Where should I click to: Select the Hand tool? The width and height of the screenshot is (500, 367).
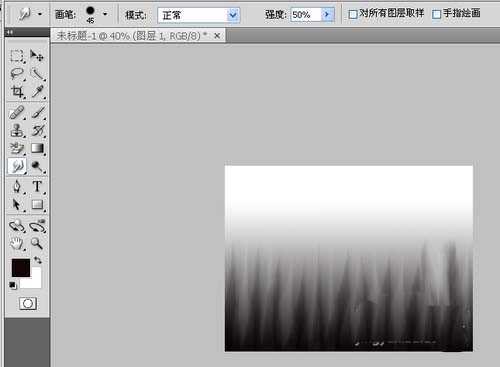click(x=17, y=244)
